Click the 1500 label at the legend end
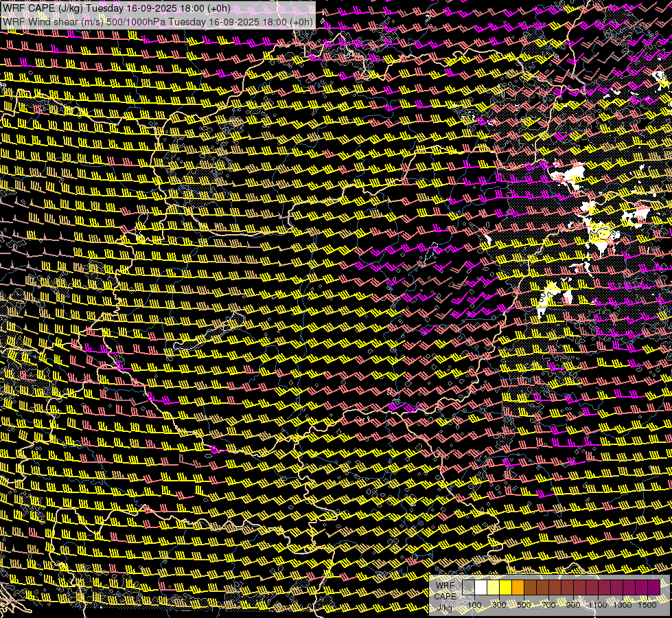This screenshot has height=618, width=672. 647,605
